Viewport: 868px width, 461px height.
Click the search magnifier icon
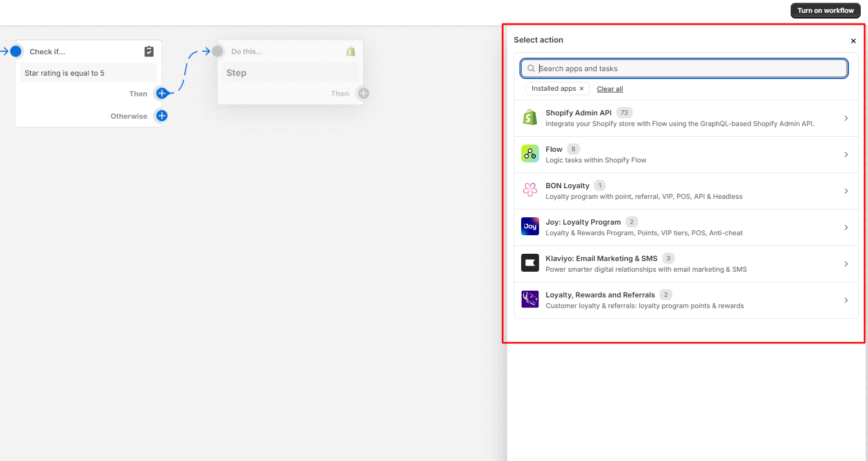pos(531,68)
